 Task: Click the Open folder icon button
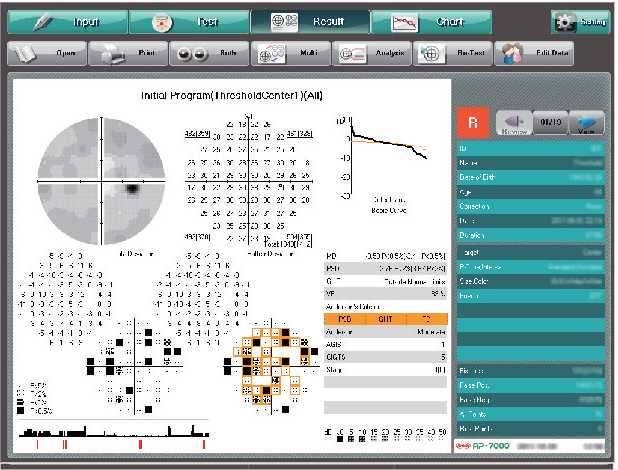pos(45,54)
